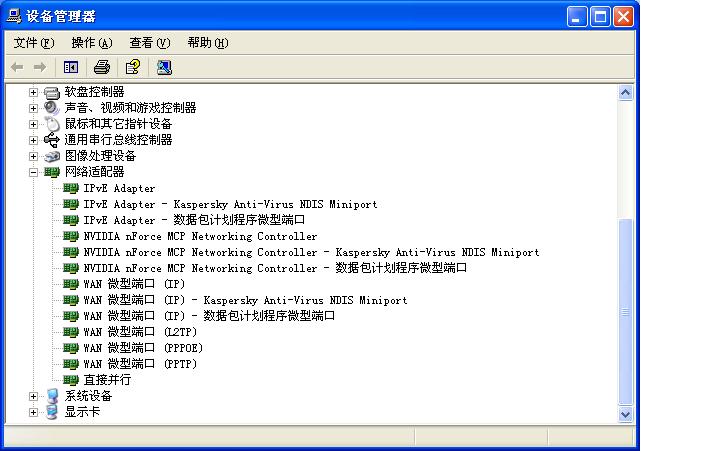Click the Scan for hardware changes icon
This screenshot has width=720, height=451.
pyautogui.click(x=164, y=68)
